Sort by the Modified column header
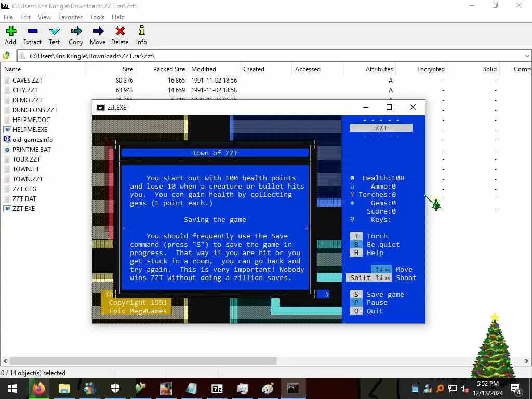Screen dimensions: 532x399 pyautogui.click(x=214, y=69)
